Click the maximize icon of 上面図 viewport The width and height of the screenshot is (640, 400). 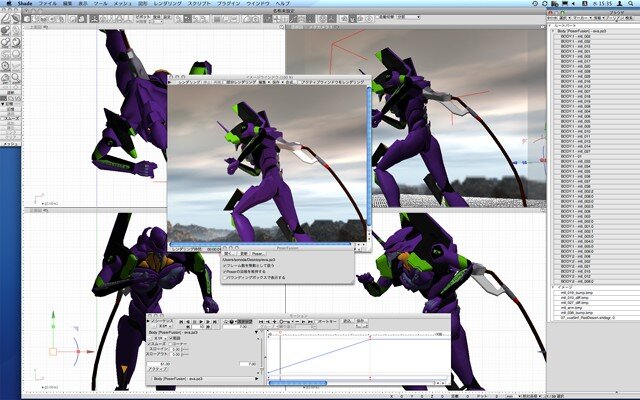[x=282, y=27]
